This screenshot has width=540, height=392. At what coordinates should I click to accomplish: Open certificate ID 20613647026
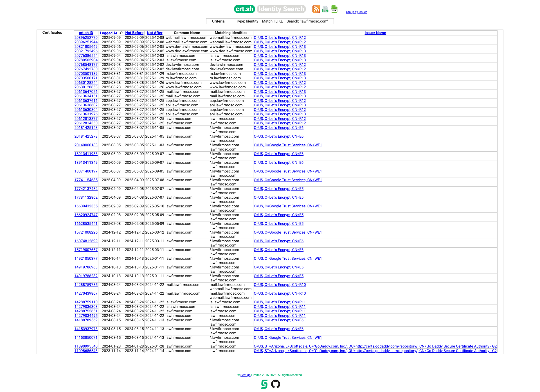[x=86, y=91]
